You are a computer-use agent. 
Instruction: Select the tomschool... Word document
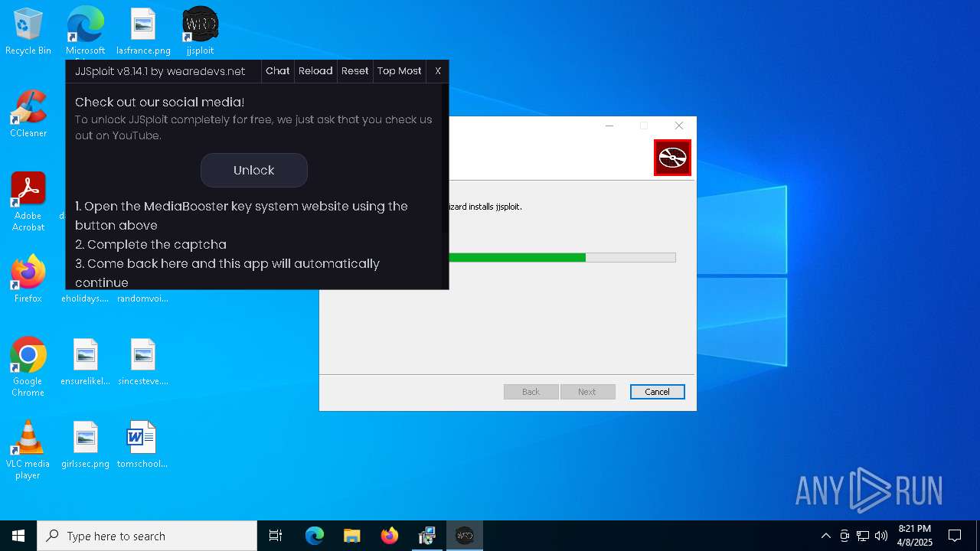click(142, 445)
